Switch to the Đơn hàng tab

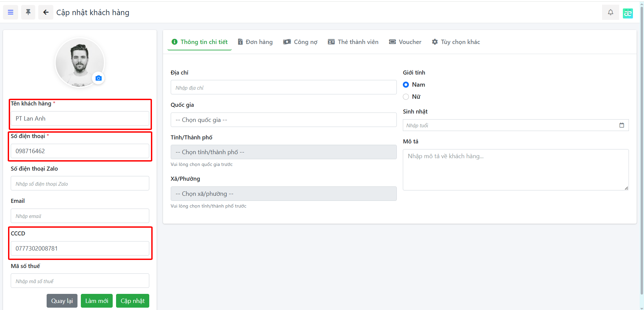pos(255,42)
